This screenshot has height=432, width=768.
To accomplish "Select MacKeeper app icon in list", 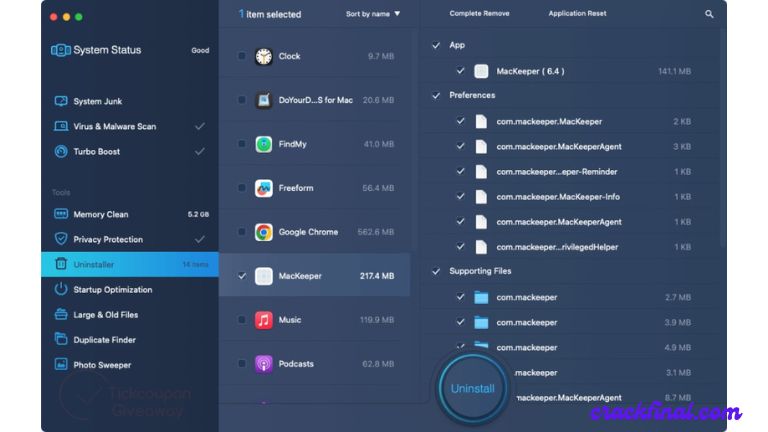I will pos(264,276).
